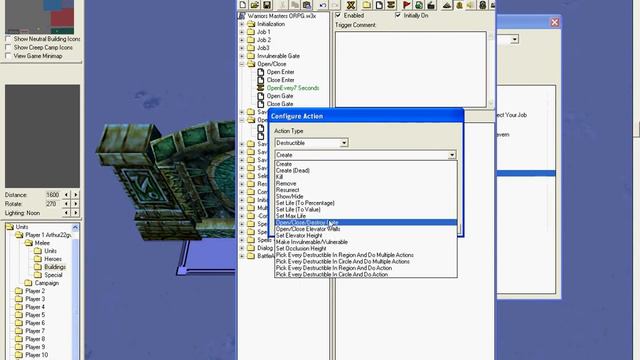The height and width of the screenshot is (360, 640).
Task: Click the Invulnerable Gate folder icon
Action: click(x=251, y=56)
